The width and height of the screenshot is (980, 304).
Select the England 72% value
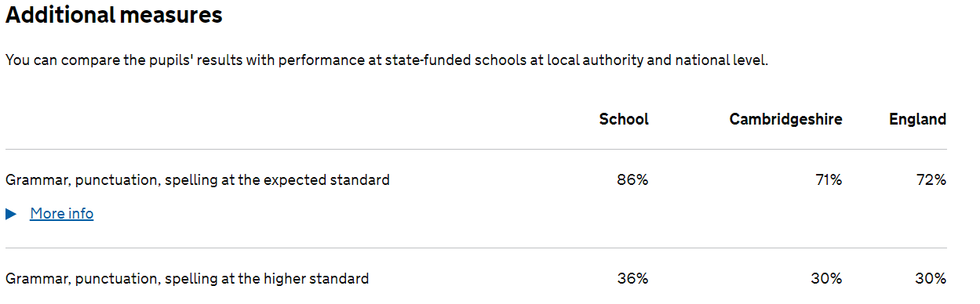[x=931, y=180]
